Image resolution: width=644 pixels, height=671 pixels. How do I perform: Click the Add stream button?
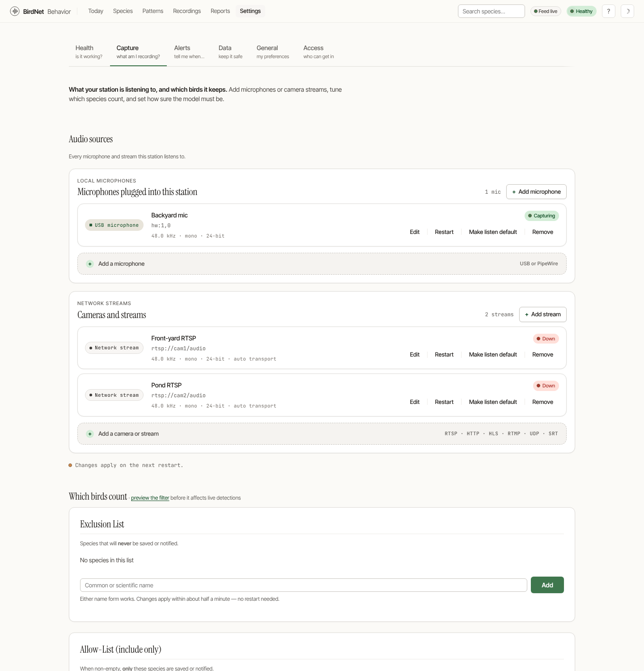[x=543, y=314]
